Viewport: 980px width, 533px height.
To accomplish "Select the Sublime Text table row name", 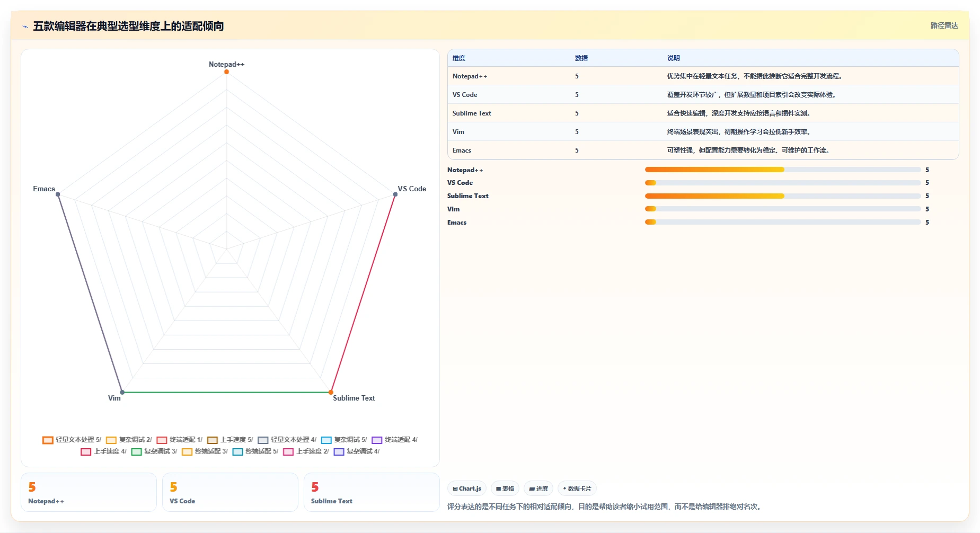I will click(x=472, y=113).
